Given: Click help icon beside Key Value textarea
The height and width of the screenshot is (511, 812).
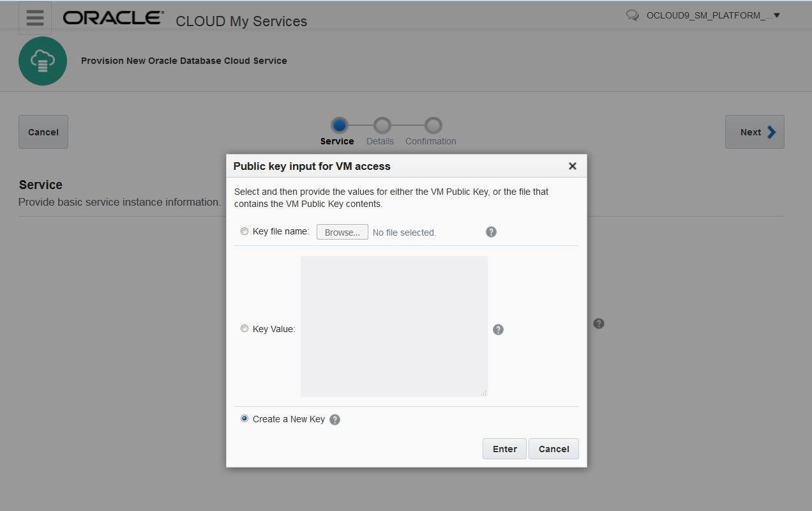Looking at the screenshot, I should coord(499,330).
